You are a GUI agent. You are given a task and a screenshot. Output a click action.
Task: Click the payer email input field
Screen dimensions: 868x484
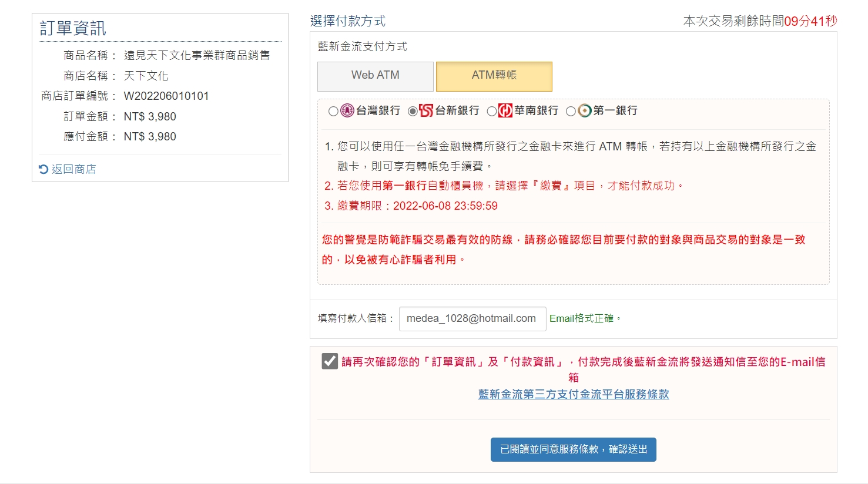472,319
